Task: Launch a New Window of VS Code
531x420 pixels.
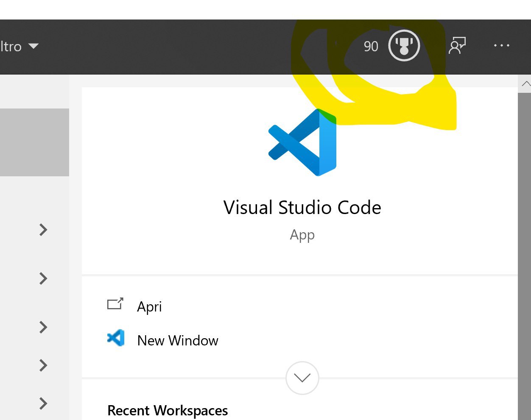Action: [178, 340]
